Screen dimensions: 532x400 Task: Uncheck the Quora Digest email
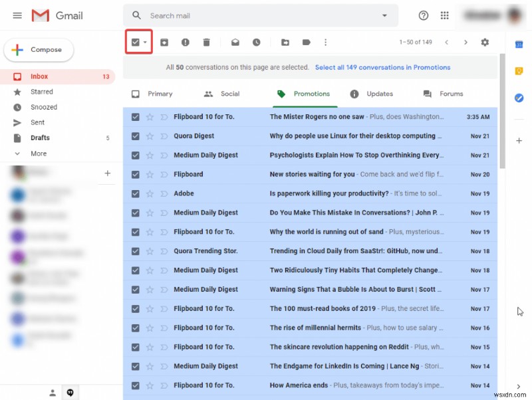135,136
